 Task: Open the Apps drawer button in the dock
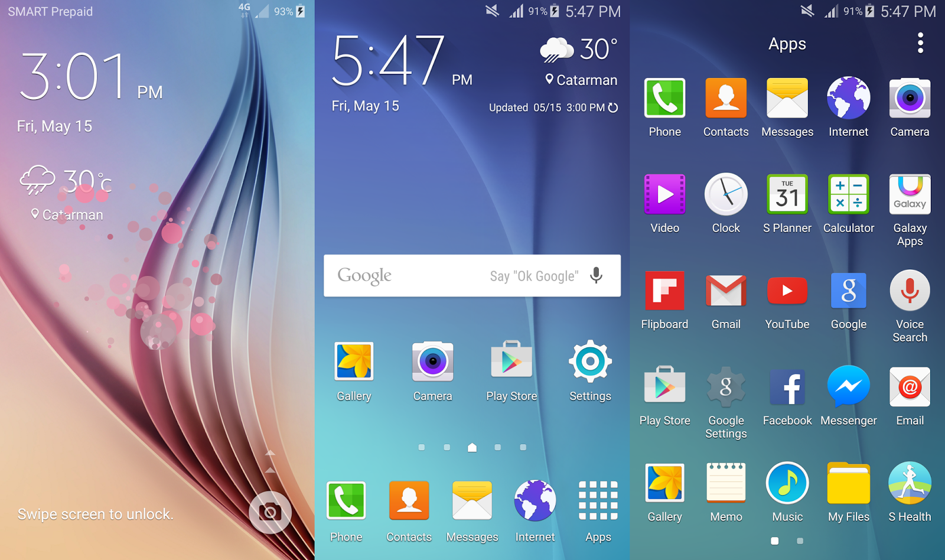tap(598, 512)
